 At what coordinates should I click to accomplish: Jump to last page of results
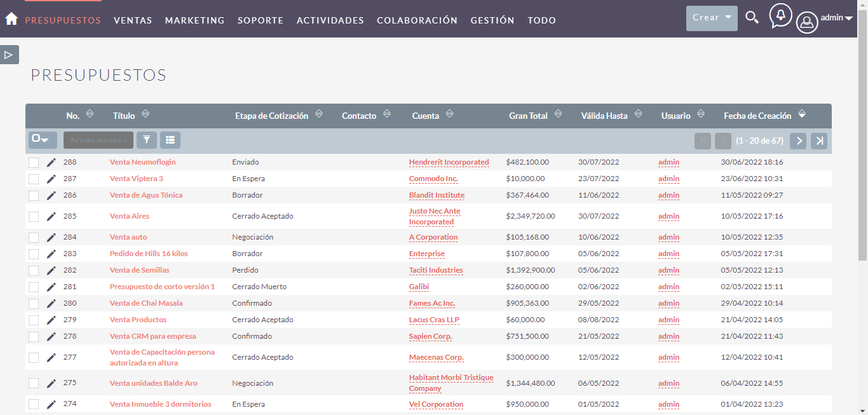tap(820, 140)
